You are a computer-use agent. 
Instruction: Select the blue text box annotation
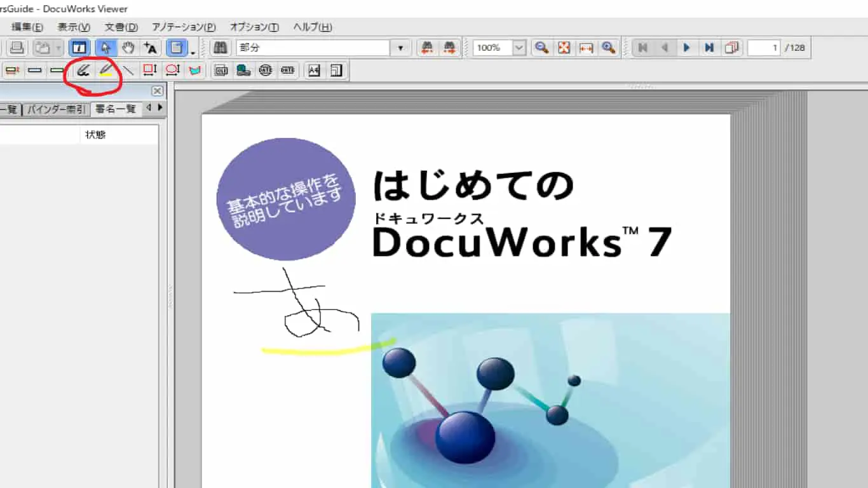(34, 70)
